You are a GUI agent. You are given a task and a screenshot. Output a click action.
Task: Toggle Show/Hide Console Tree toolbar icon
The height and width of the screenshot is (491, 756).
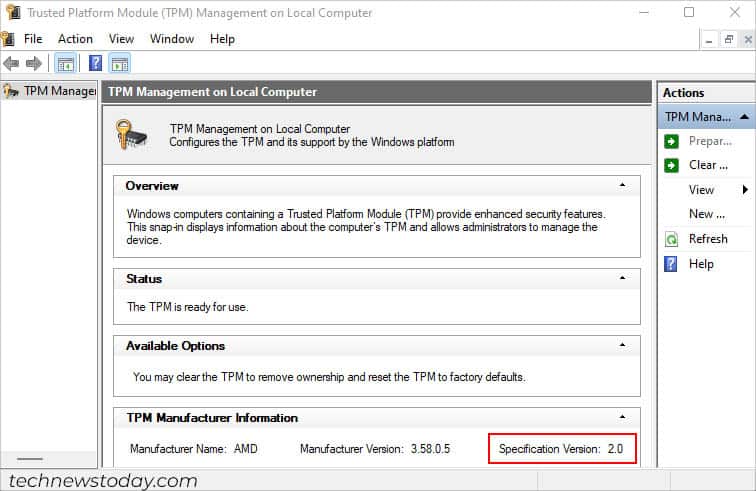click(66, 63)
